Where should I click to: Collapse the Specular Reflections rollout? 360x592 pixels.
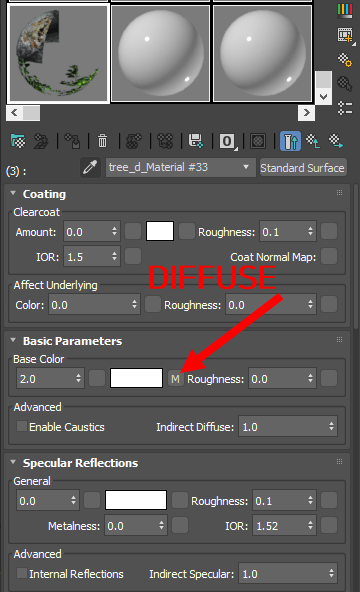(13, 462)
